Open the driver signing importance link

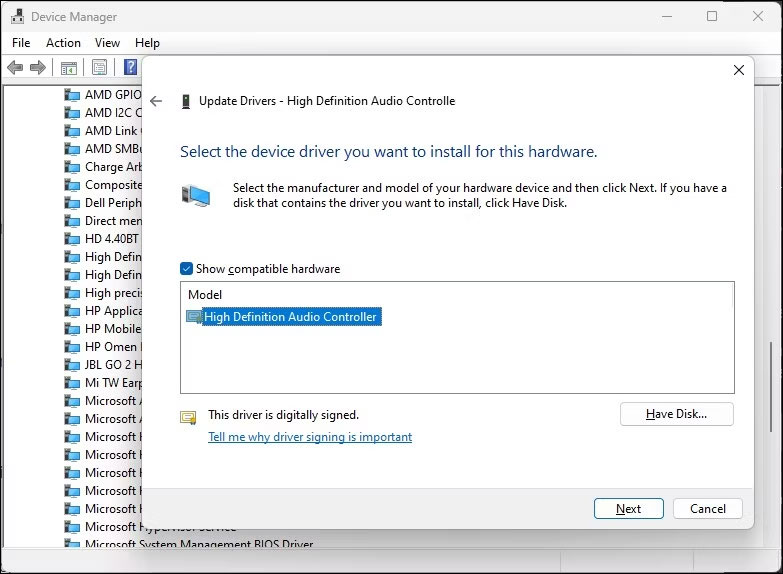click(x=310, y=437)
